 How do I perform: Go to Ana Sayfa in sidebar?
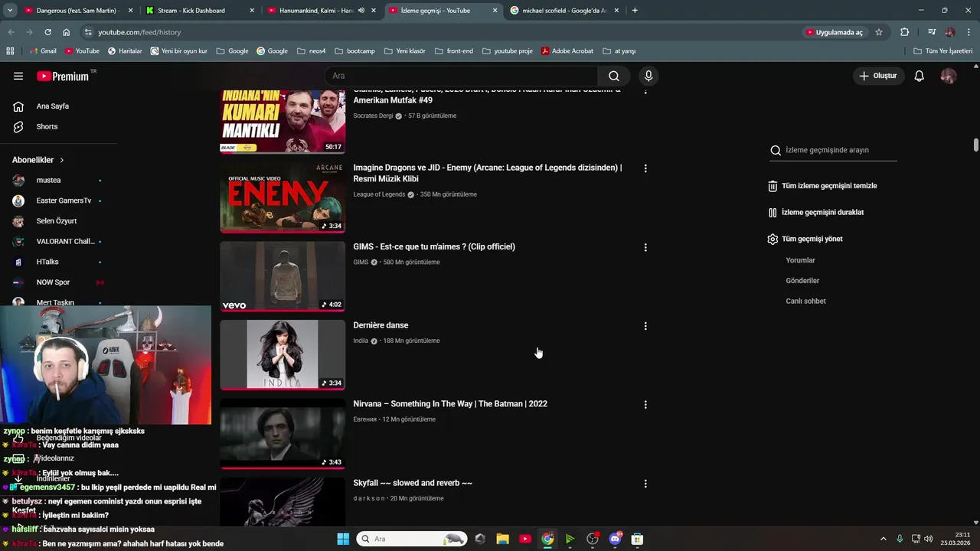click(x=53, y=106)
